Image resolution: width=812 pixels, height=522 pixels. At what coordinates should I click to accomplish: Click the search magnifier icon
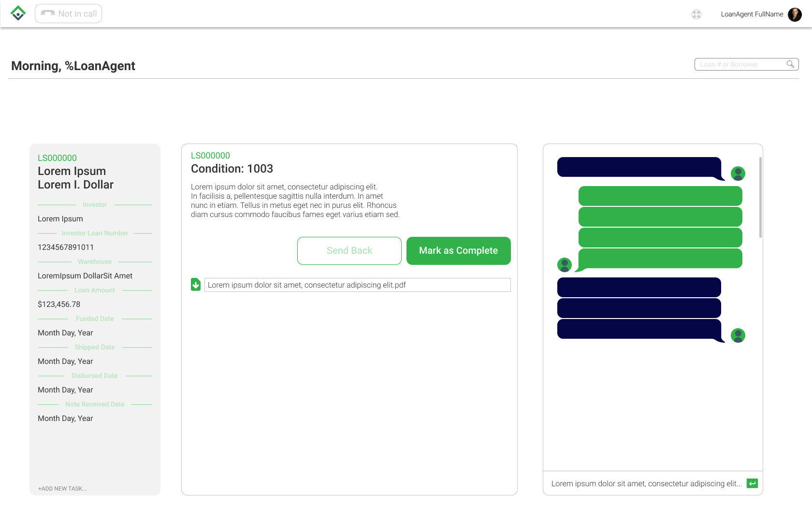(790, 64)
